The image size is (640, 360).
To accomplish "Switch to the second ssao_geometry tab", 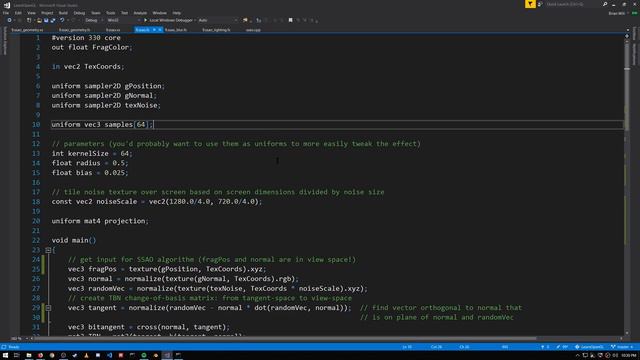I will click(74, 30).
